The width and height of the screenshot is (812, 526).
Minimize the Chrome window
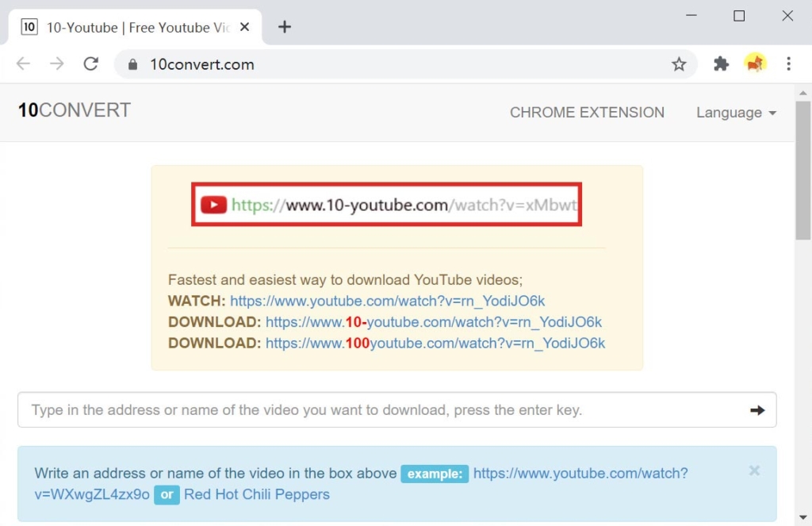coord(691,16)
